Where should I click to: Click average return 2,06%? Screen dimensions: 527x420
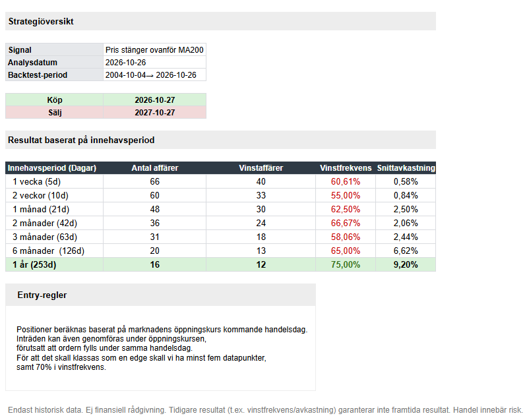tap(406, 223)
